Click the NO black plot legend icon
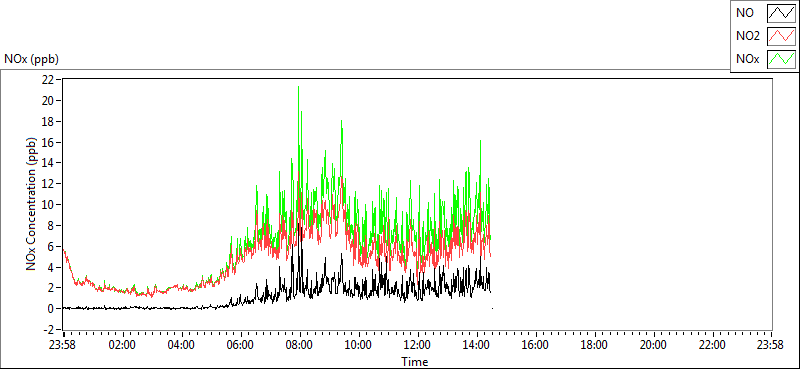The width and height of the screenshot is (800, 369). pyautogui.click(x=781, y=14)
